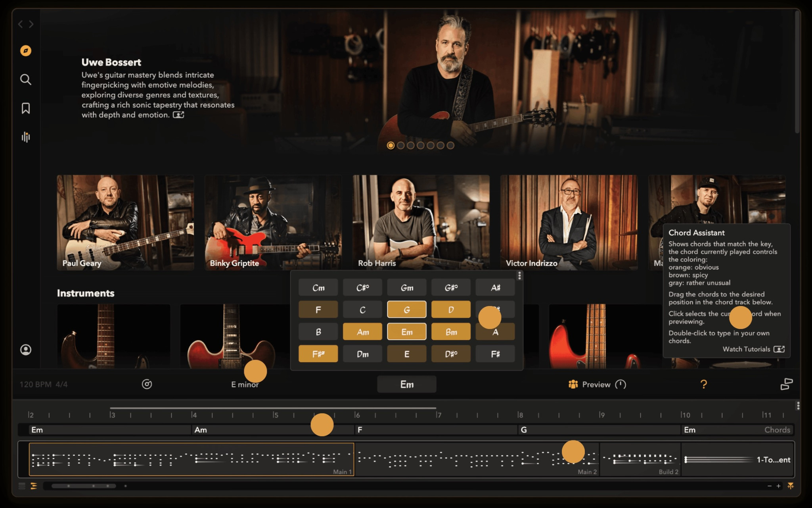
Task: Select the third carousel dot indicator
Action: tap(410, 146)
